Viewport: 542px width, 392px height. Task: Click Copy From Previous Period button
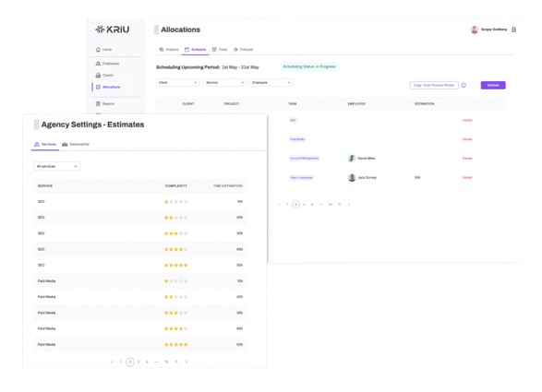click(434, 85)
